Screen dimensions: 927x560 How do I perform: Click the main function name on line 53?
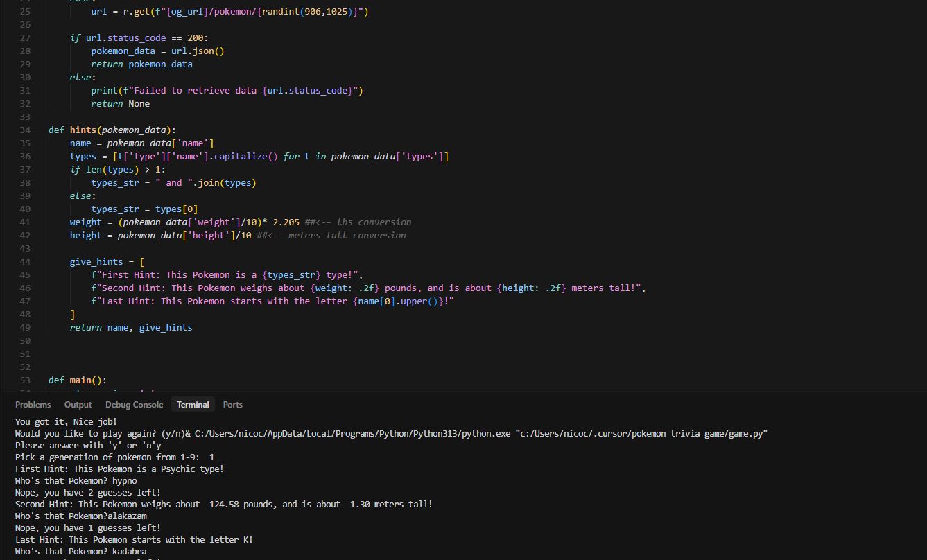tap(80, 380)
